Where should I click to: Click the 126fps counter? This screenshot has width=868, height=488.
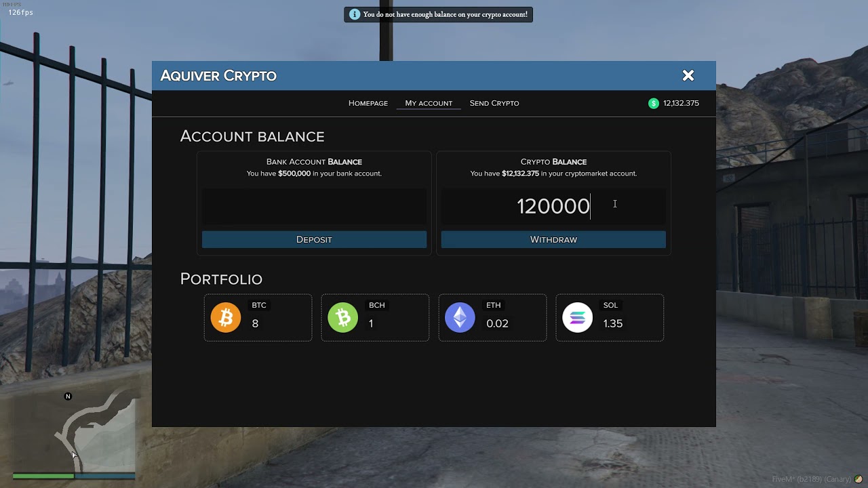tap(21, 12)
